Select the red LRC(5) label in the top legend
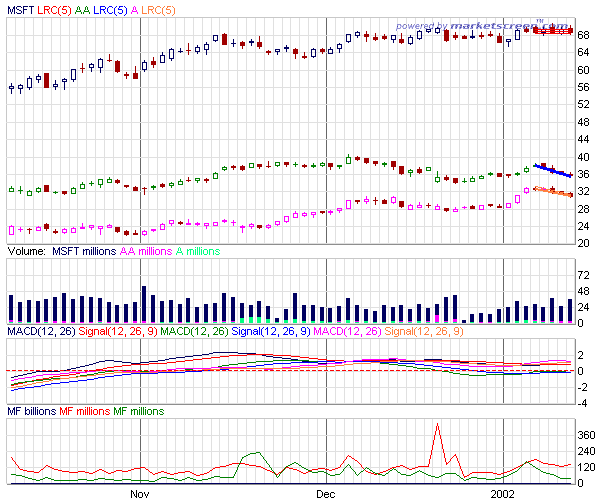Image resolution: width=600 pixels, height=500 pixels. click(54, 10)
